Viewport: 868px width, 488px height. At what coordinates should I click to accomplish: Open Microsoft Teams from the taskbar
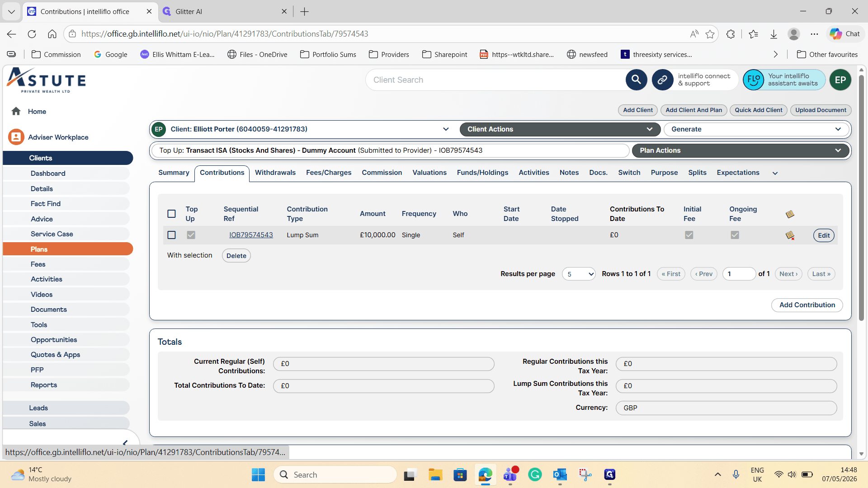[510, 474]
